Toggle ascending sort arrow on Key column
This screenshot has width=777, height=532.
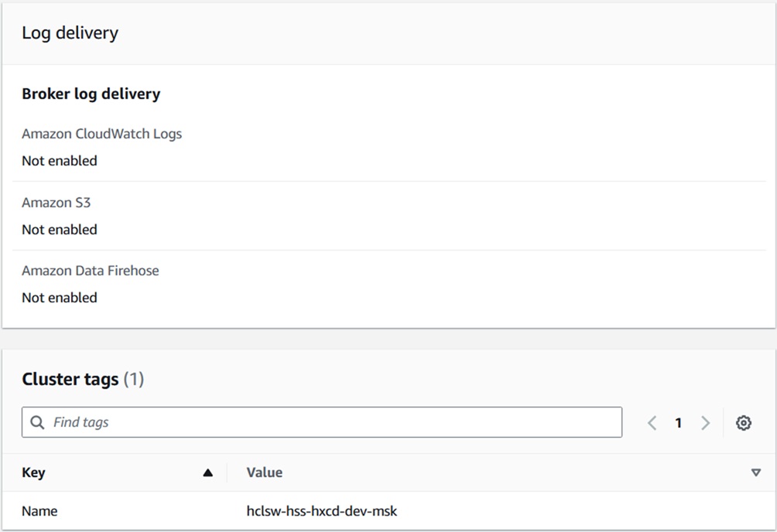[207, 473]
